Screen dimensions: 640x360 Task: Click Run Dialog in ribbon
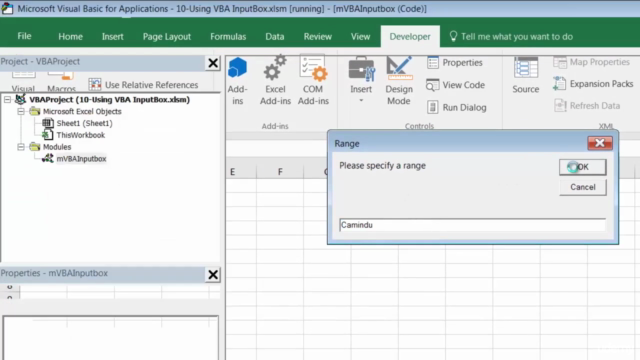[x=456, y=107]
